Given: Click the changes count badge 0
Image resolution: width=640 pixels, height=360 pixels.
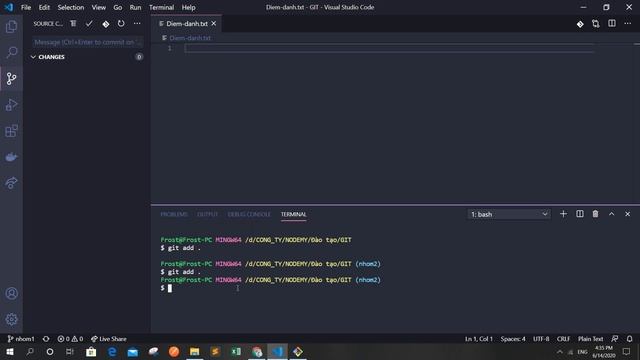Looking at the screenshot, I should click(139, 57).
